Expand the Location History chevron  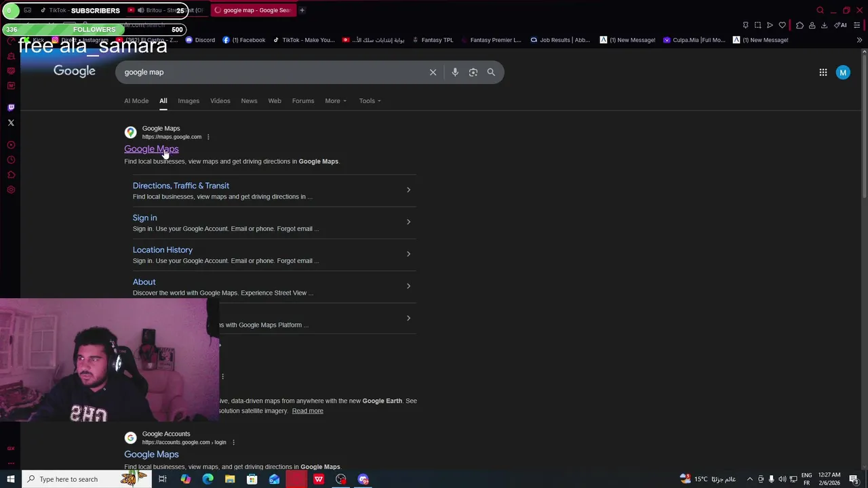[x=408, y=253]
